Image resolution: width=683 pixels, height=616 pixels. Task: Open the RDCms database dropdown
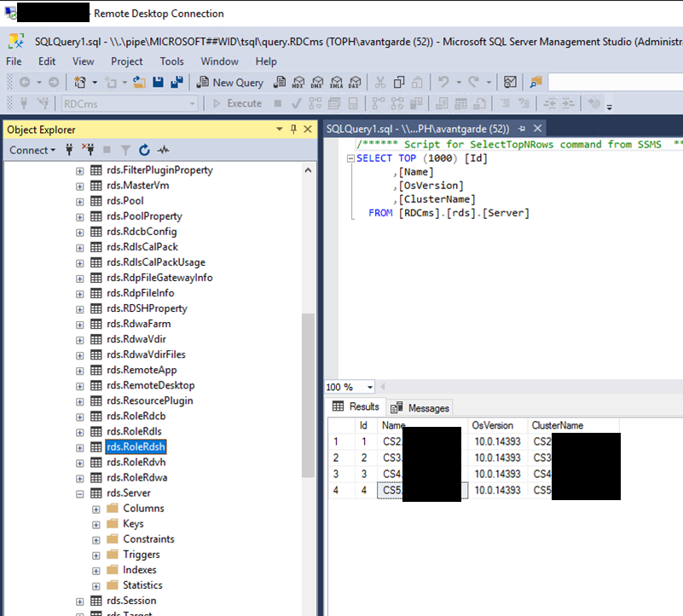click(192, 104)
